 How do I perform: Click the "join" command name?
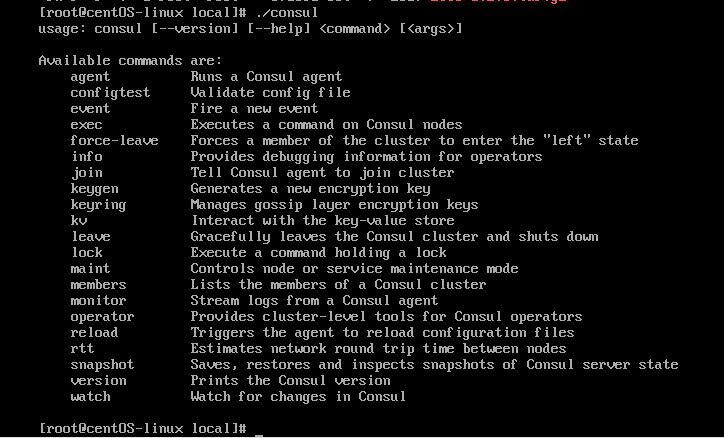coord(86,172)
